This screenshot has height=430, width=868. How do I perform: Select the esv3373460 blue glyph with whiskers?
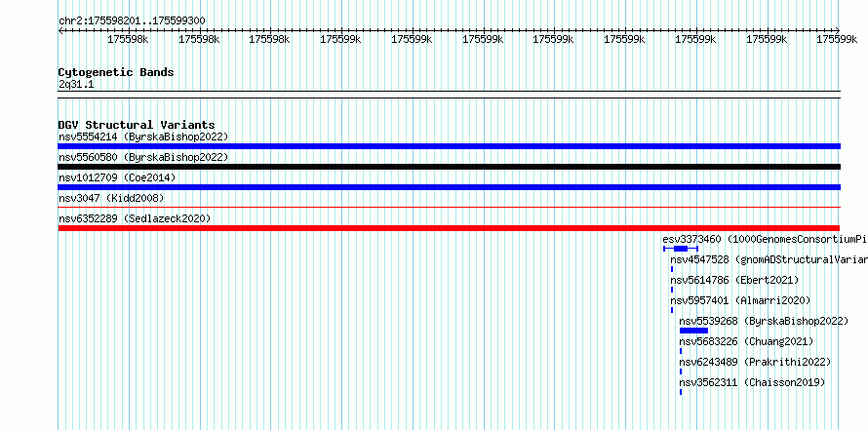point(681,249)
